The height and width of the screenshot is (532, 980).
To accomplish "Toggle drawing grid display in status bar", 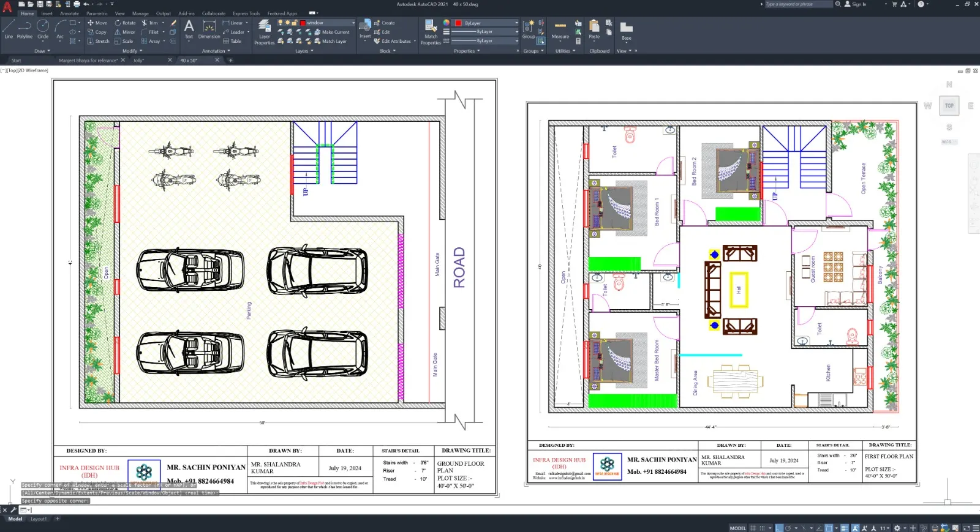I will point(753,528).
